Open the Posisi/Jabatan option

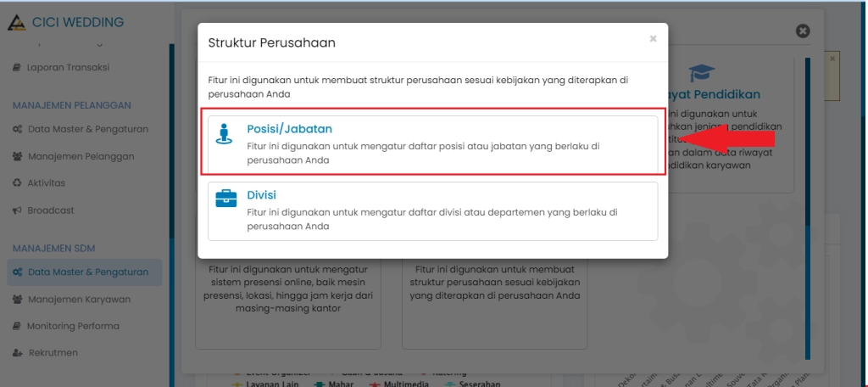point(432,145)
